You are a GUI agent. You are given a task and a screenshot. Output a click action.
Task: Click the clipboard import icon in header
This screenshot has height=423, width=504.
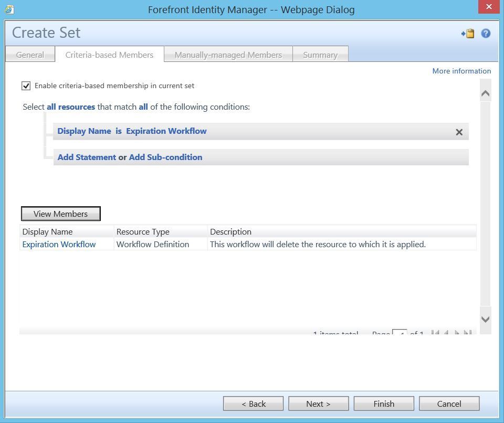pyautogui.click(x=468, y=34)
